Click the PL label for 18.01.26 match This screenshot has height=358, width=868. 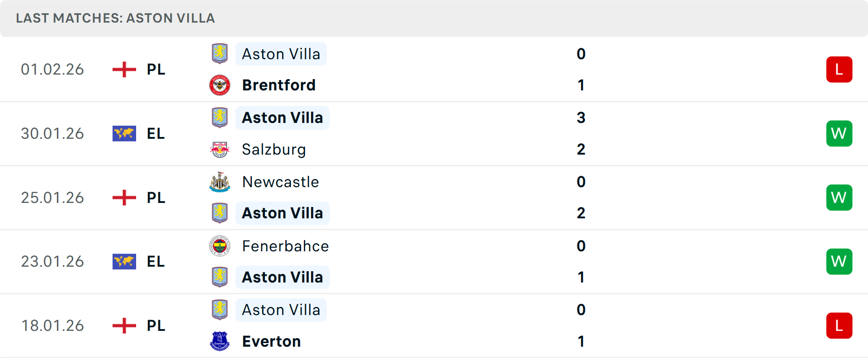coord(156,326)
